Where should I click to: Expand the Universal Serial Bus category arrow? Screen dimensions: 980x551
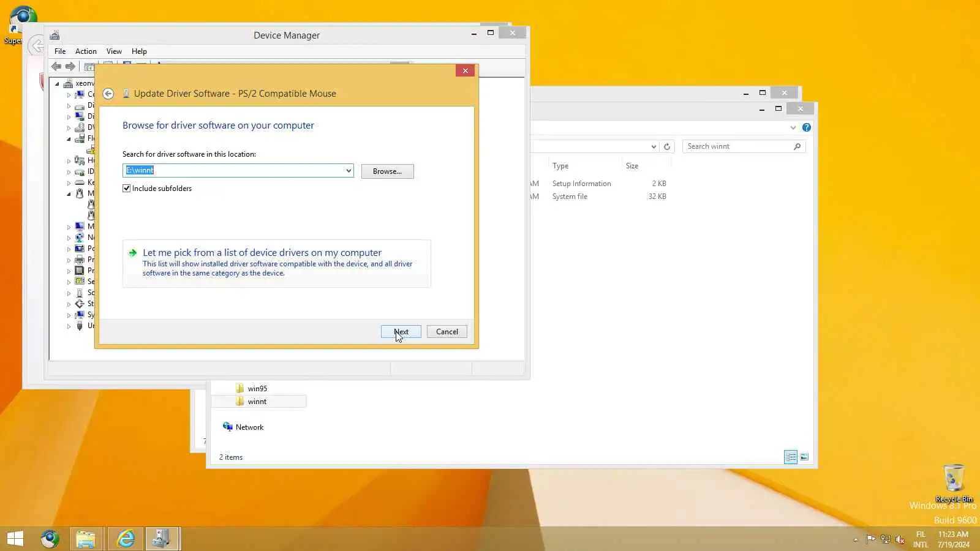69,326
